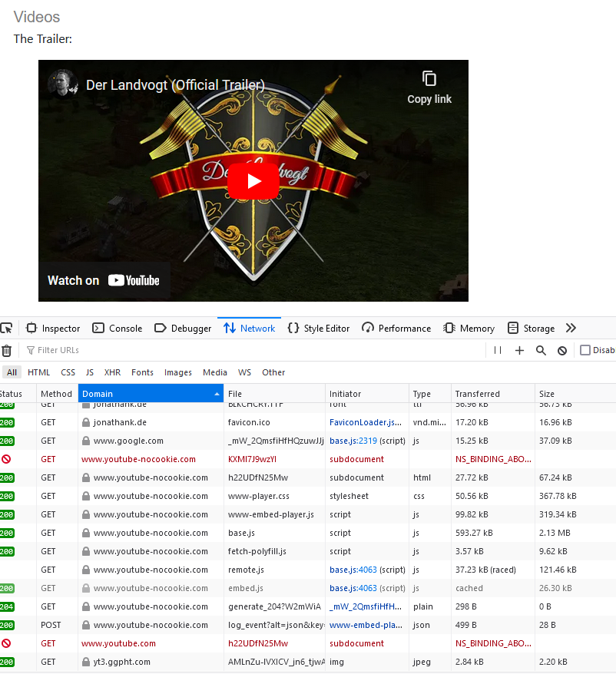This screenshot has width=616, height=674.
Task: Pause network recording
Action: [x=498, y=350]
